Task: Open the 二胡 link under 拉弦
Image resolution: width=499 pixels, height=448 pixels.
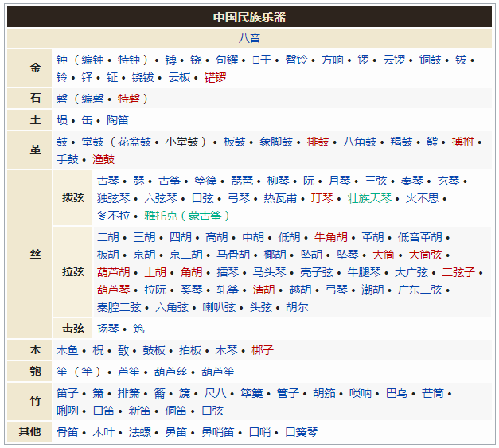Action: 108,237
